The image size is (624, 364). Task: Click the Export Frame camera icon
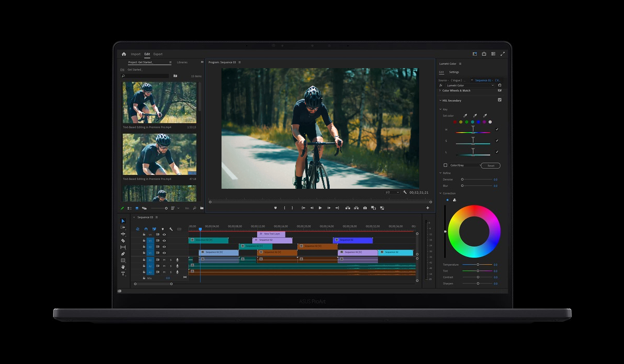(x=365, y=208)
